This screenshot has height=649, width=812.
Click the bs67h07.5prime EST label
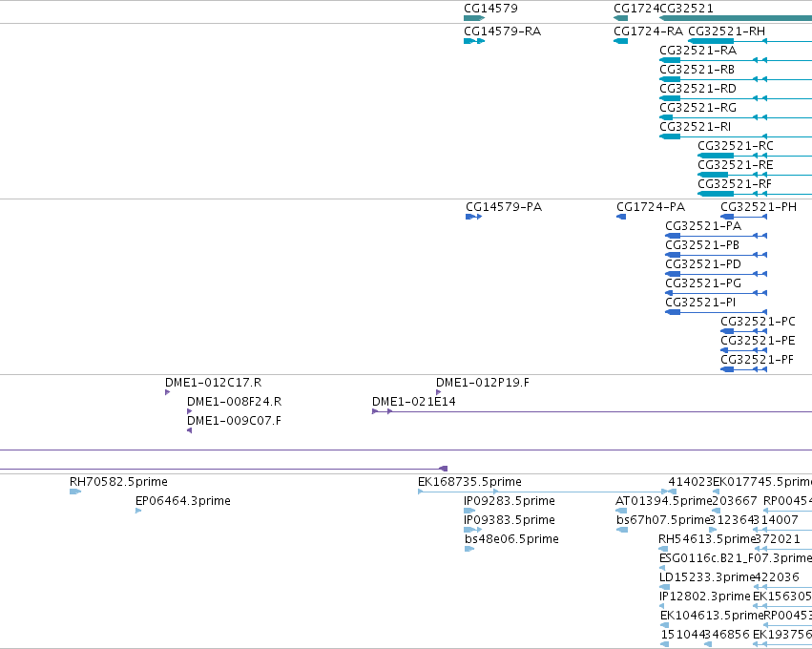(662, 520)
